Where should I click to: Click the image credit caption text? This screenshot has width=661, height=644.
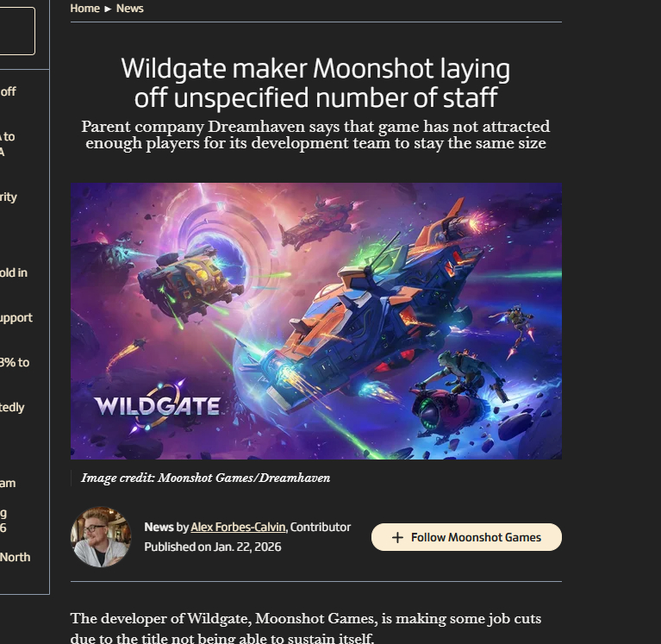click(x=205, y=478)
